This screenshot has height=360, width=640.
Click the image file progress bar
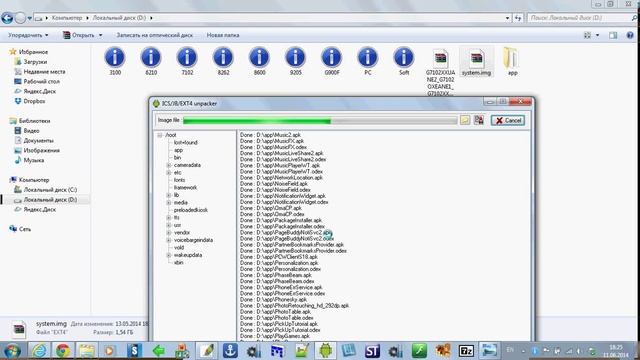tap(320, 120)
